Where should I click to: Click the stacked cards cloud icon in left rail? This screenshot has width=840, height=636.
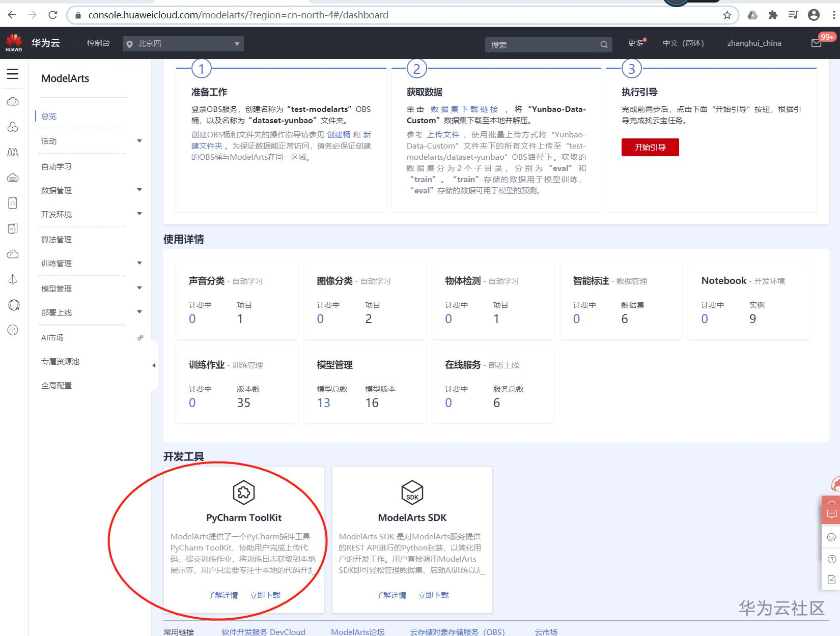[x=13, y=228]
